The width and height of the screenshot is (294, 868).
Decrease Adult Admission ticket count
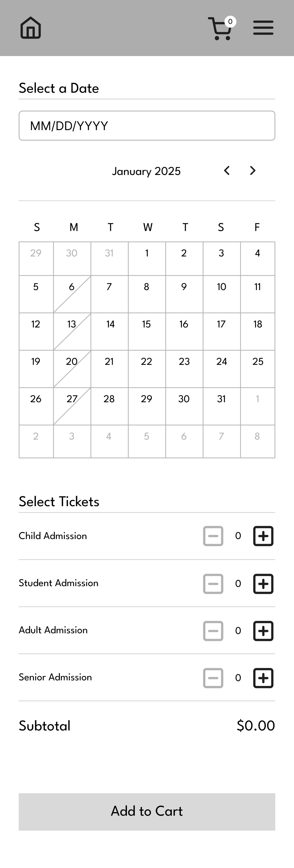point(213,631)
